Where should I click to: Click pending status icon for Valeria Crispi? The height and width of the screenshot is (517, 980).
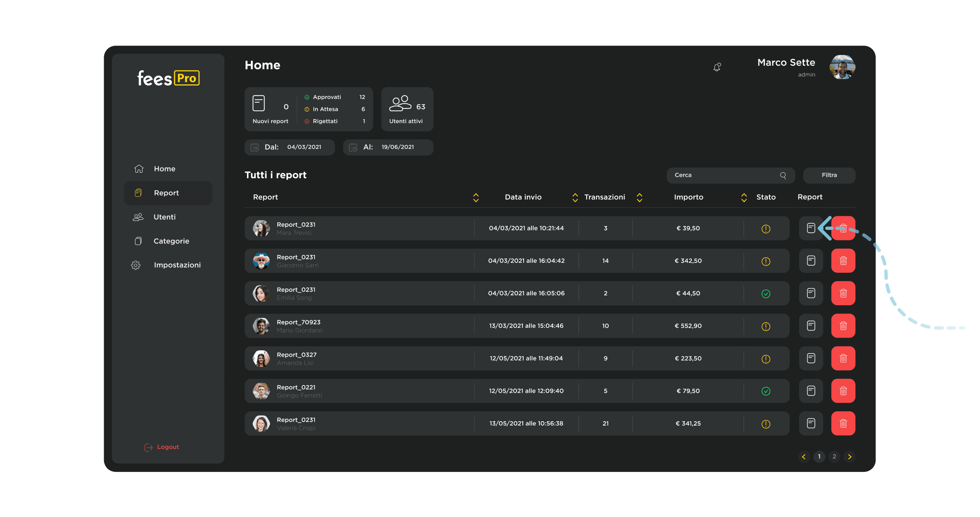pyautogui.click(x=766, y=424)
